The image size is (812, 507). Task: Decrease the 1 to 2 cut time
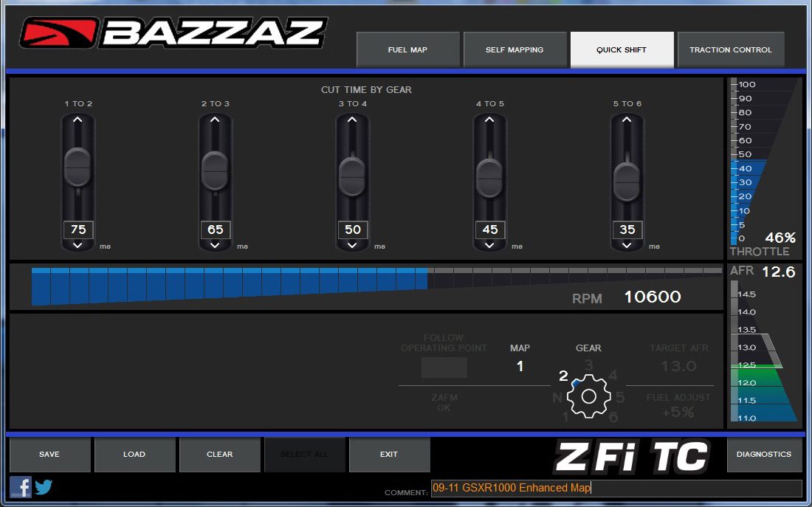click(x=78, y=246)
